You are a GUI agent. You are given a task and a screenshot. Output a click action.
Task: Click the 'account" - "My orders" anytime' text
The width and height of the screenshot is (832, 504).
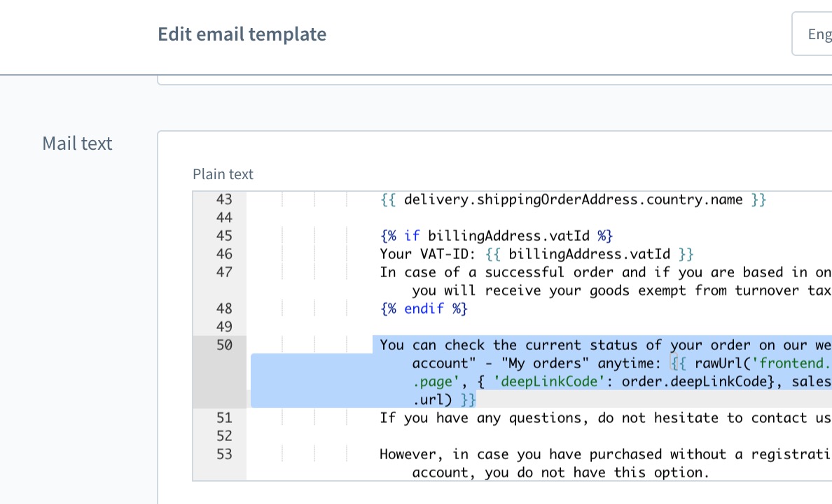[x=536, y=363]
